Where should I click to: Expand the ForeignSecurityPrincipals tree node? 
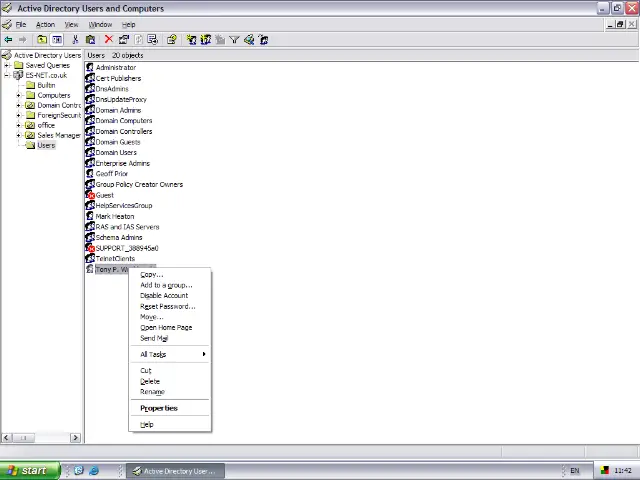pyautogui.click(x=18, y=115)
